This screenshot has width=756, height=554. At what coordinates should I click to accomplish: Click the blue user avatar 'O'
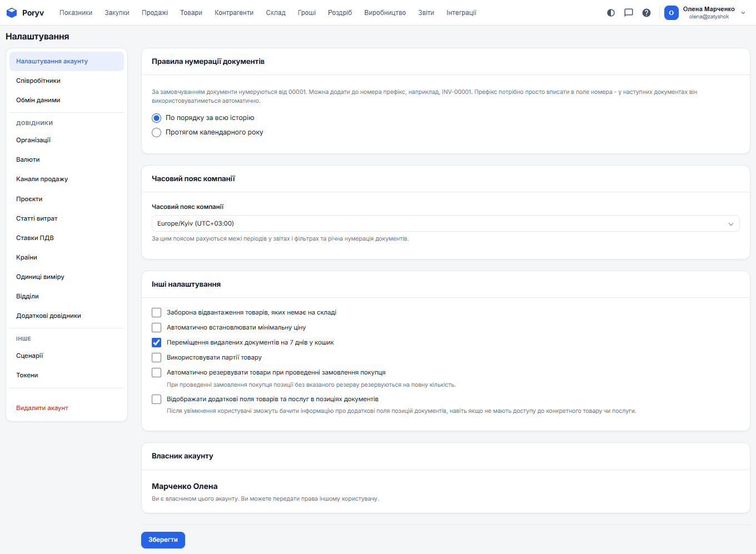[x=672, y=13]
